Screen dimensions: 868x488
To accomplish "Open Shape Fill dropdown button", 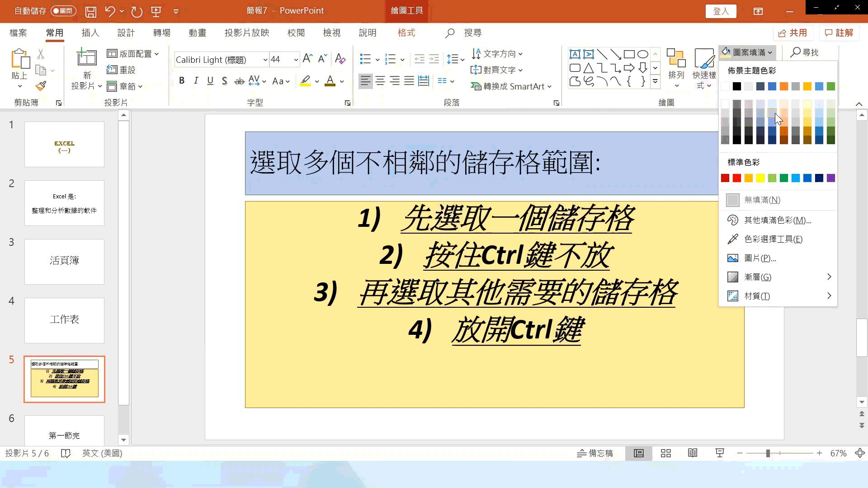I will click(747, 52).
